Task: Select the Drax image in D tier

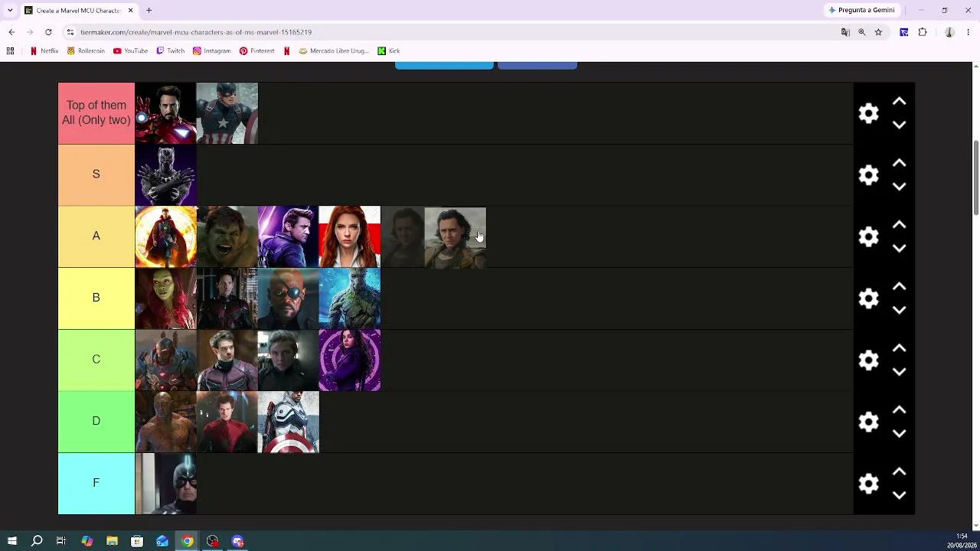Action: pos(165,422)
